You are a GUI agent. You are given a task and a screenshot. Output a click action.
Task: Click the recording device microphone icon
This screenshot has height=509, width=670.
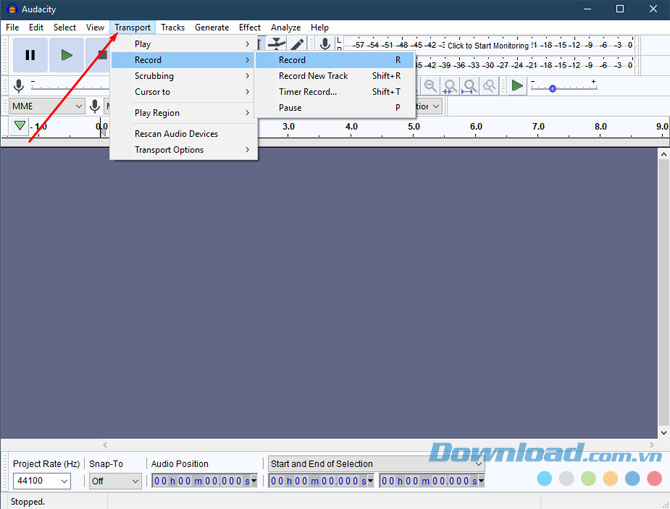click(x=95, y=106)
